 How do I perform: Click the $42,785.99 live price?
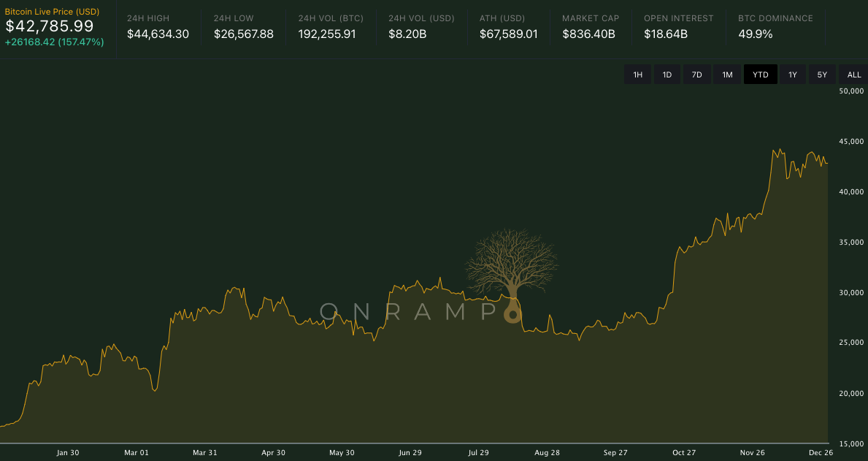click(x=50, y=26)
